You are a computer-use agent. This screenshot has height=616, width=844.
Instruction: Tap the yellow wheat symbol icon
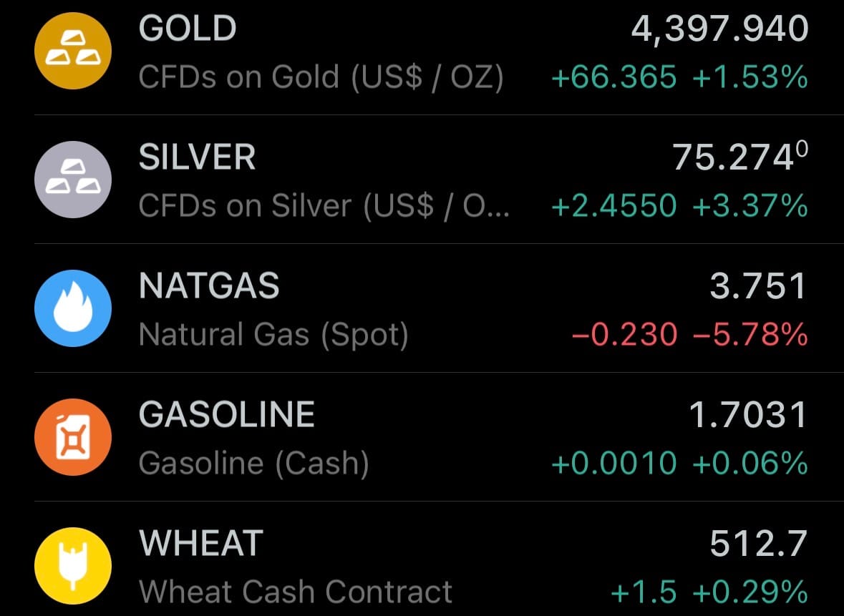(x=72, y=565)
